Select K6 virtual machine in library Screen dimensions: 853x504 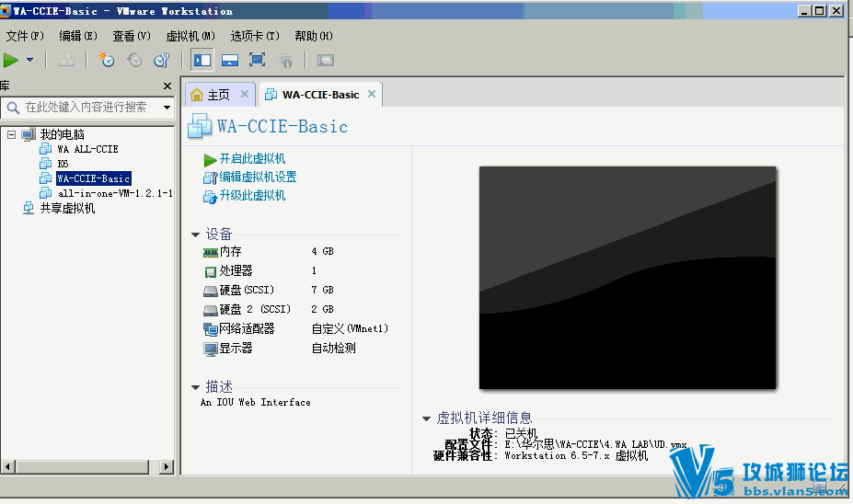(63, 164)
